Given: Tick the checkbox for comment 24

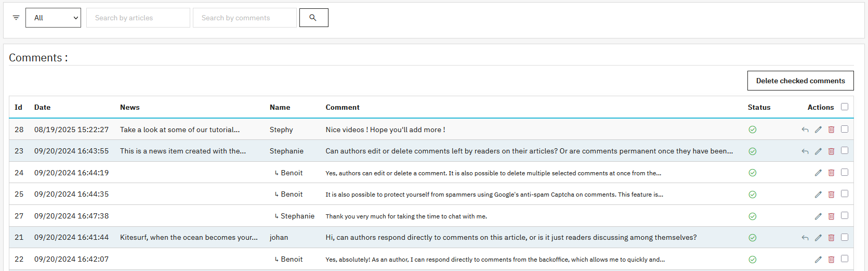Looking at the screenshot, I should tap(845, 172).
